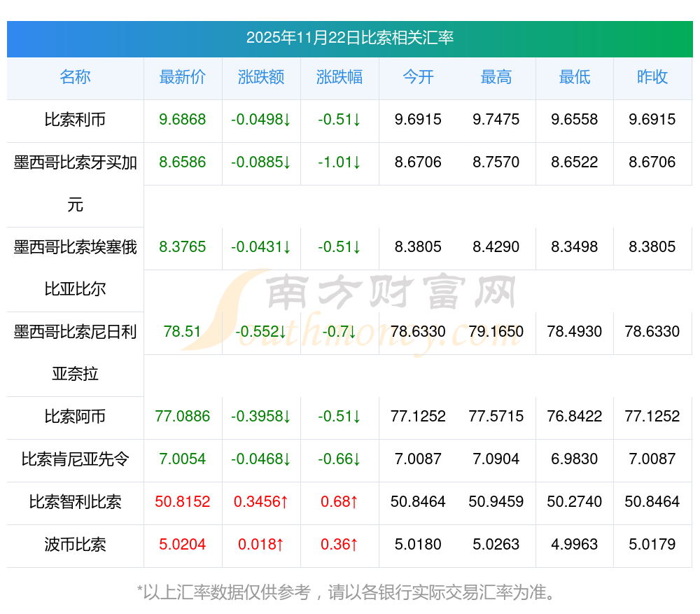Image resolution: width=700 pixels, height=614 pixels.
Task: Click the 名称 column header
Action: [x=75, y=78]
